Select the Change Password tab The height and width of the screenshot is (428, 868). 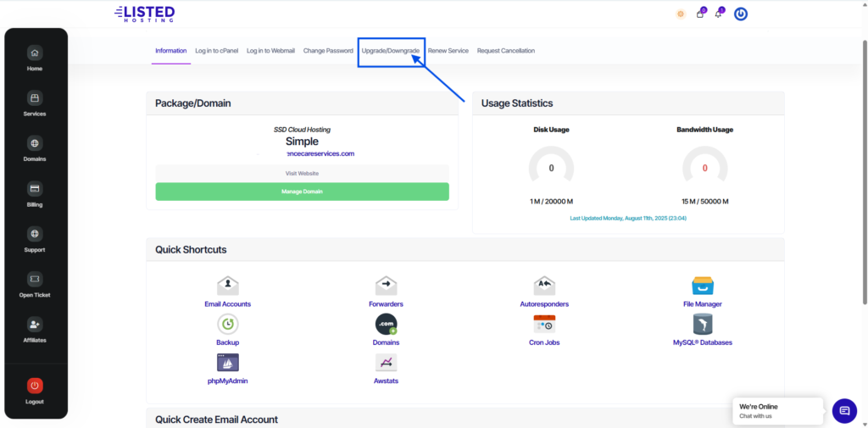328,51
